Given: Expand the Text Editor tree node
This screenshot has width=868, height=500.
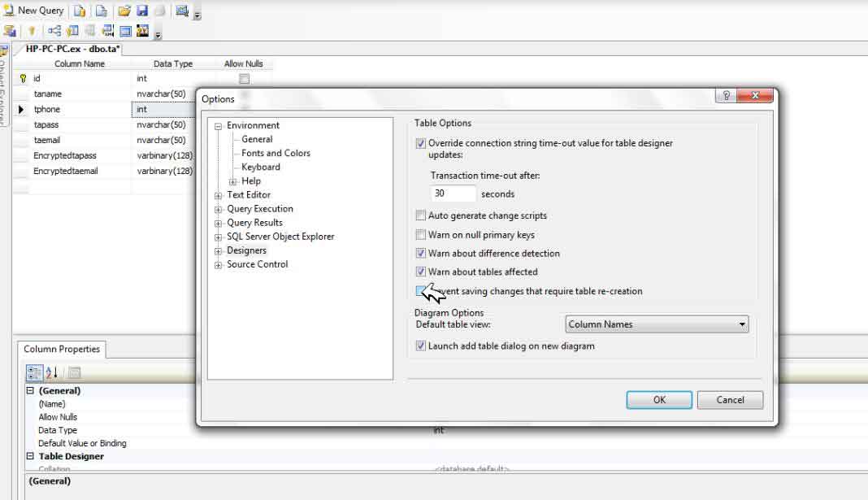Looking at the screenshot, I should tap(218, 195).
